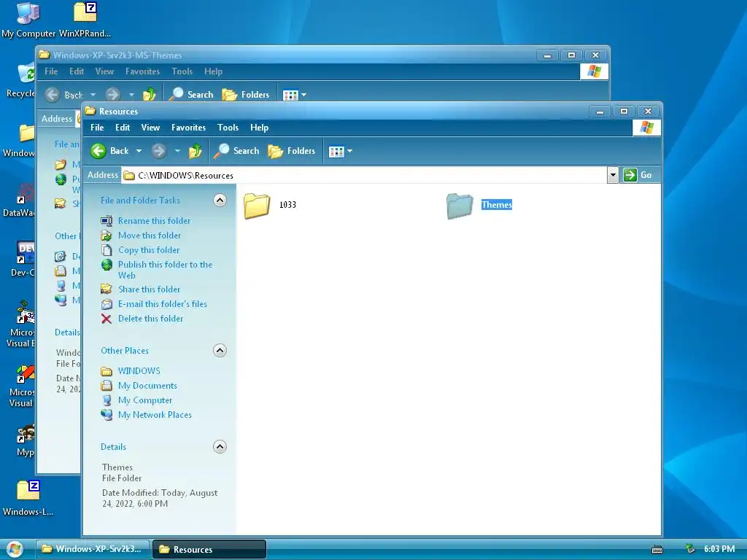Viewport: 747px width, 560px height.
Task: Open the Help menu of the Resources window
Action: [259, 128]
